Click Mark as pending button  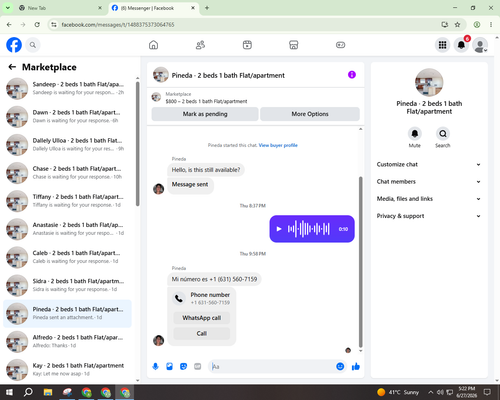[x=205, y=114]
